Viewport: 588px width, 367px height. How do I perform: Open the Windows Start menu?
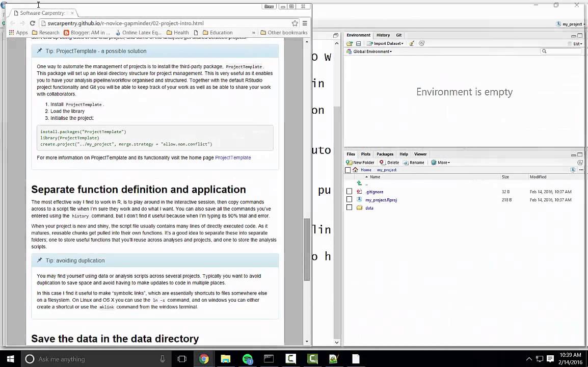tap(10, 359)
